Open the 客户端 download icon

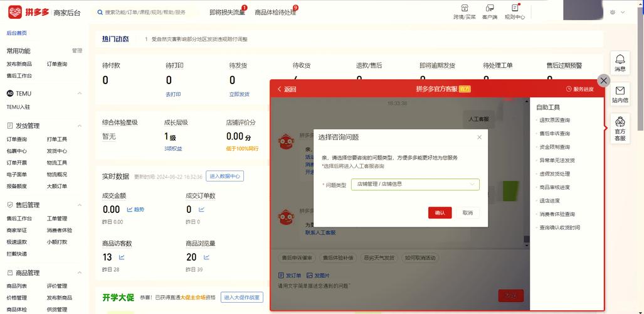pos(490,8)
